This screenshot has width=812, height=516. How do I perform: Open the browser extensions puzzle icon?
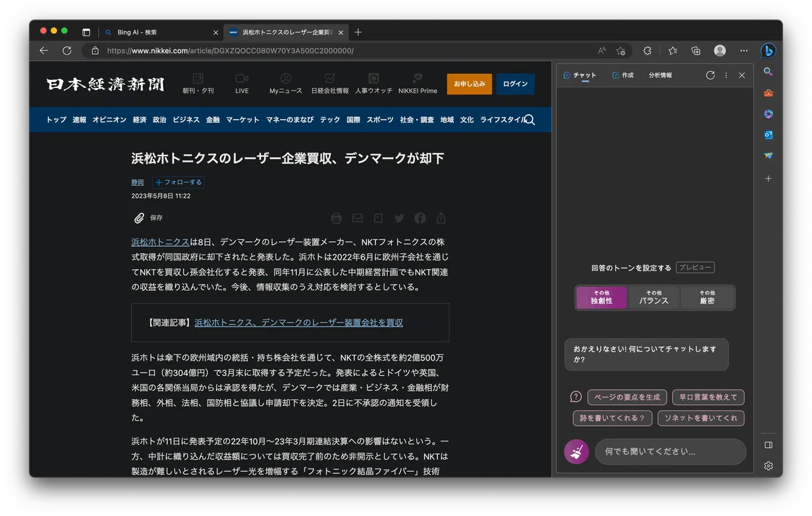tap(648, 51)
